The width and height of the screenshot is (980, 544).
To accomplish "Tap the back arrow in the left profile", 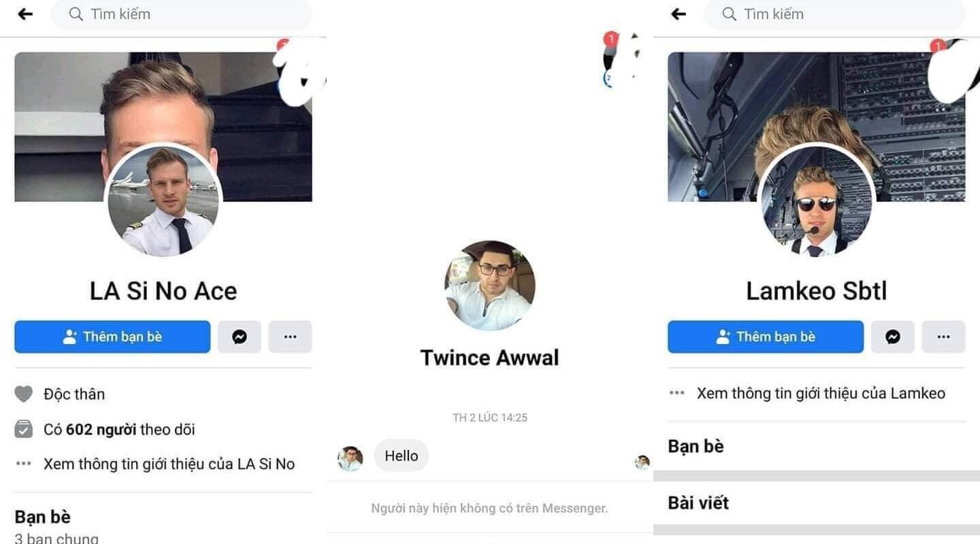I will tap(25, 14).
